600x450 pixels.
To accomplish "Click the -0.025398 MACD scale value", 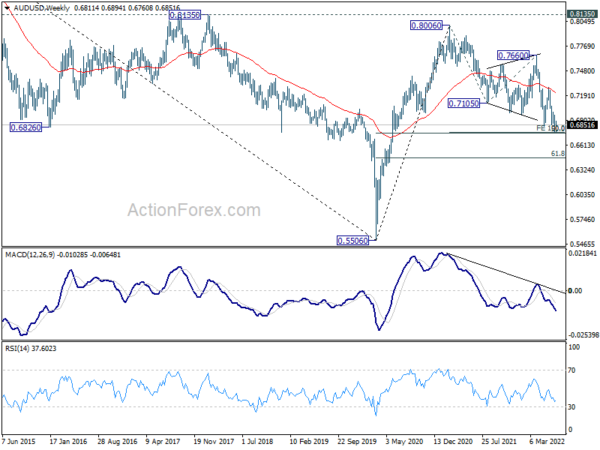I will coord(582,335).
